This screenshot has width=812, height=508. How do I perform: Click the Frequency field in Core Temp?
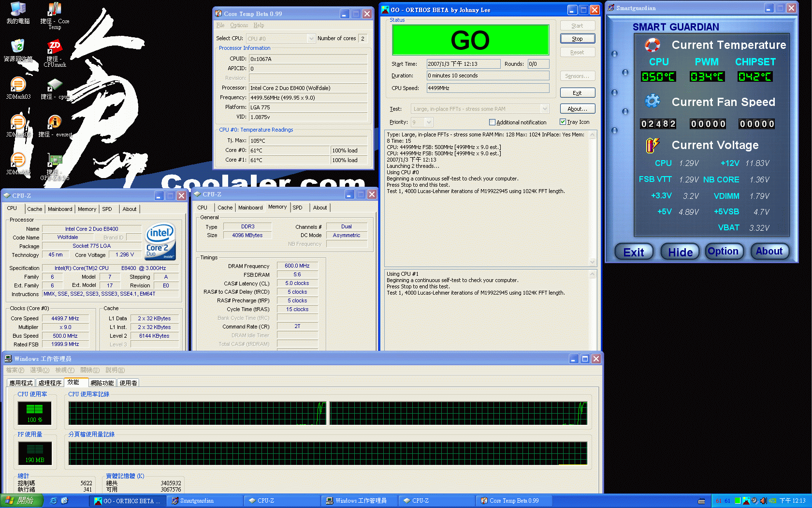[308, 98]
